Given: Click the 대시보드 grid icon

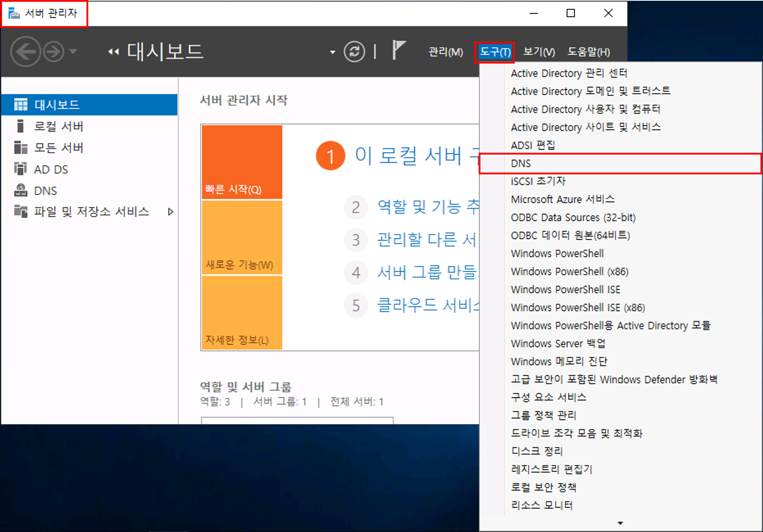Looking at the screenshot, I should tap(20, 105).
